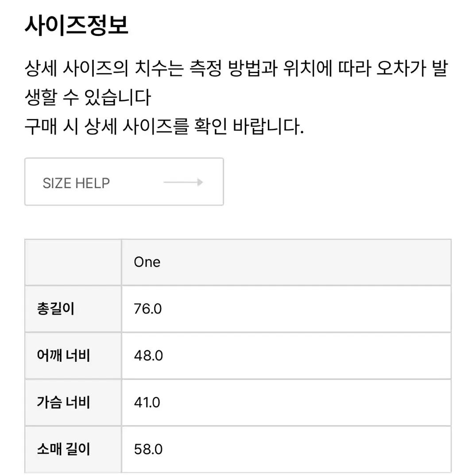This screenshot has width=476, height=476.
Task: Click the 구매 시 상세 사이즈를 확인 line
Action: [164, 126]
